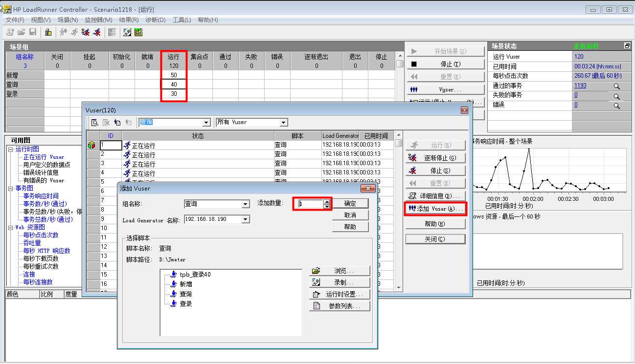Click the red-cross stop Vusers toolbar icon
The image size is (635, 364).
click(97, 32)
